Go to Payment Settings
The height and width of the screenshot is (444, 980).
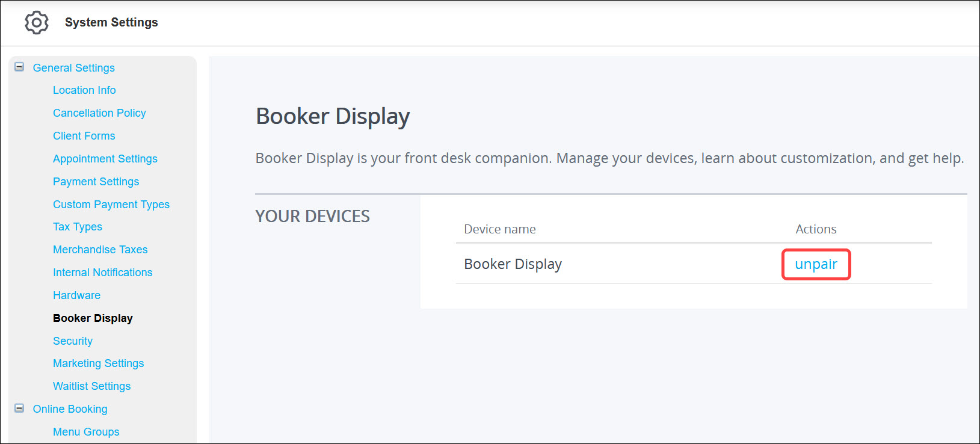[x=96, y=181]
